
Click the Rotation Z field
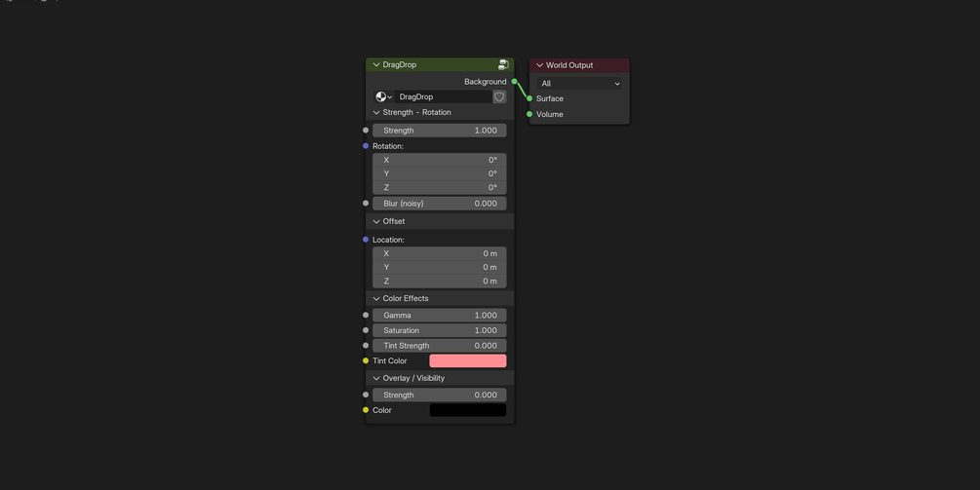pyautogui.click(x=440, y=187)
